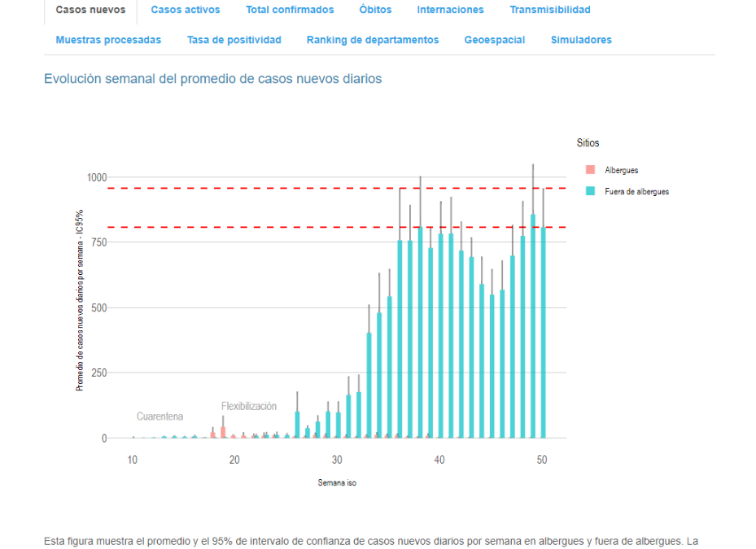This screenshot has width=756, height=549.
Task: View the Internaciones tab
Action: point(450,10)
